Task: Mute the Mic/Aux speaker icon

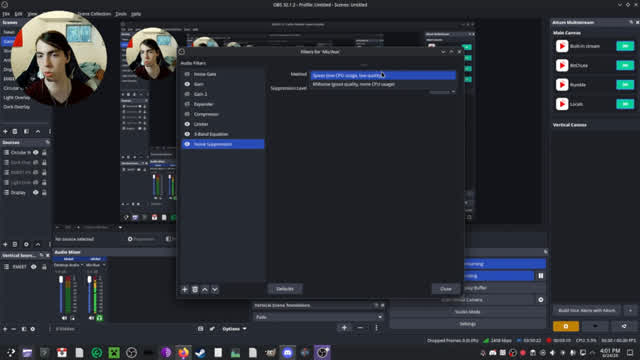Action: coord(91,318)
